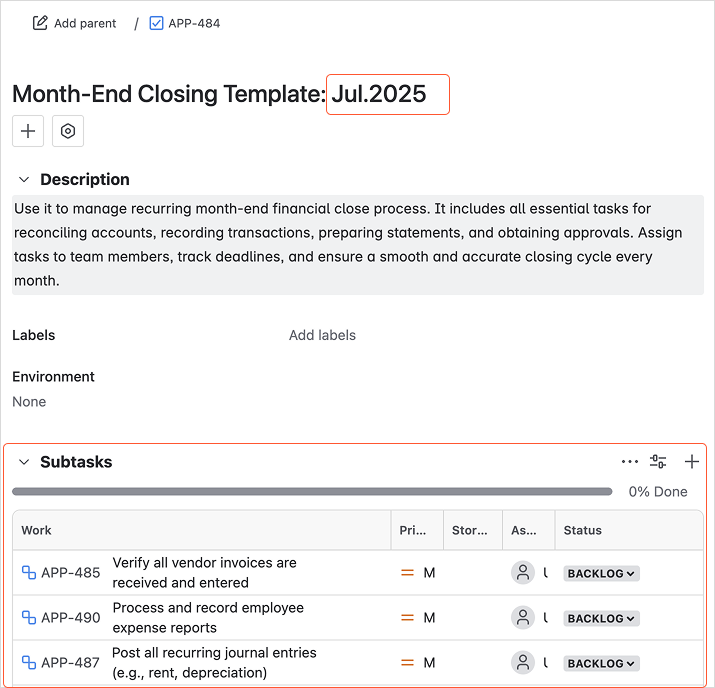Click the hexagon apps icon button
Viewport: 715px width, 688px height.
(68, 131)
